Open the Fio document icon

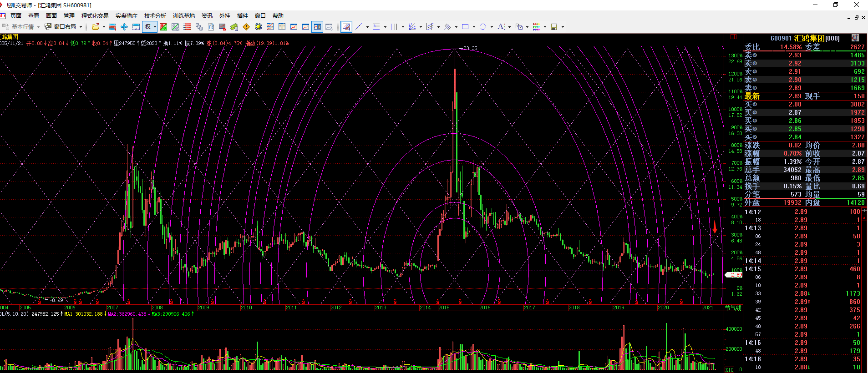coord(211,27)
